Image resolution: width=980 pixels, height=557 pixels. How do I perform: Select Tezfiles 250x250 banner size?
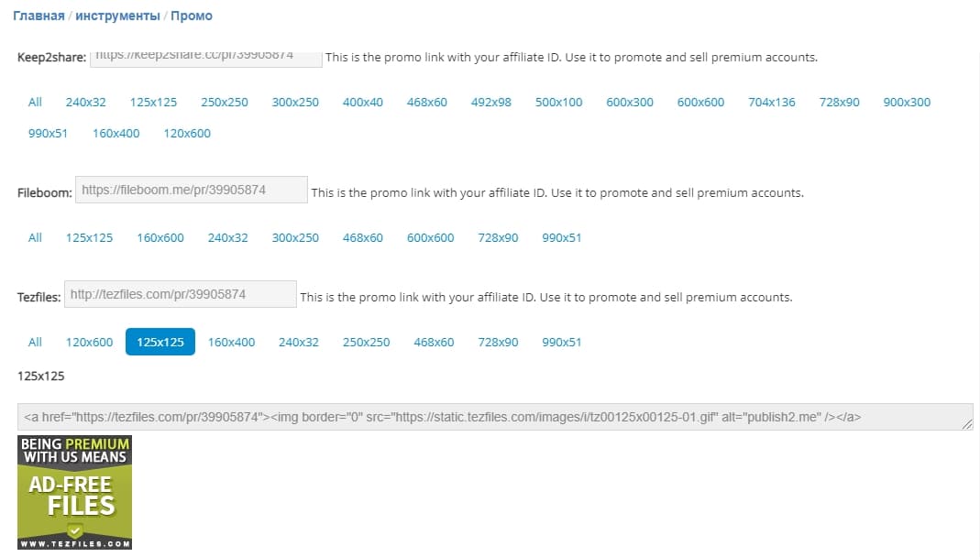367,342
